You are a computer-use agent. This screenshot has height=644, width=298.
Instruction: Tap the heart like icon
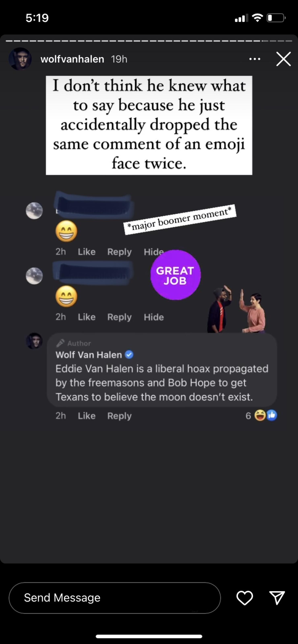(245, 598)
